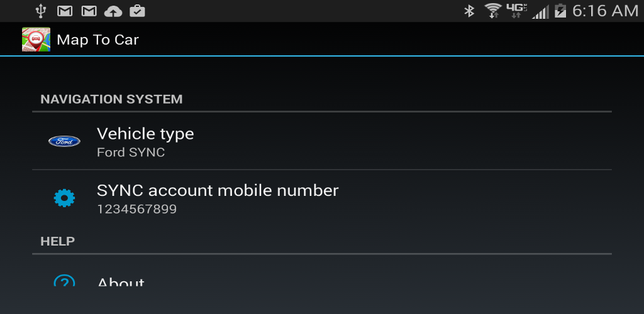Tap the Bluetooth status icon
The width and height of the screenshot is (644, 314).
click(x=469, y=11)
